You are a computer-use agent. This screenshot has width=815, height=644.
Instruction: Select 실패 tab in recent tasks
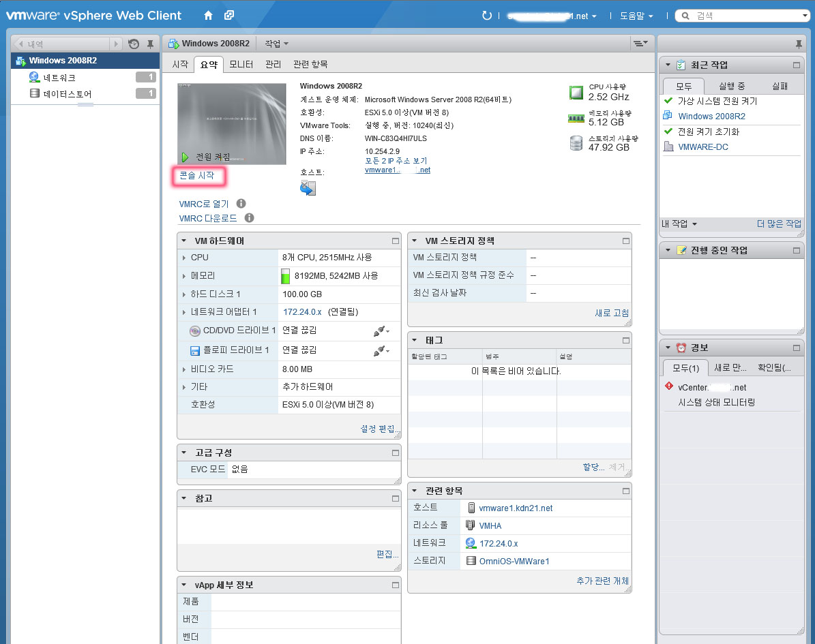pos(780,87)
